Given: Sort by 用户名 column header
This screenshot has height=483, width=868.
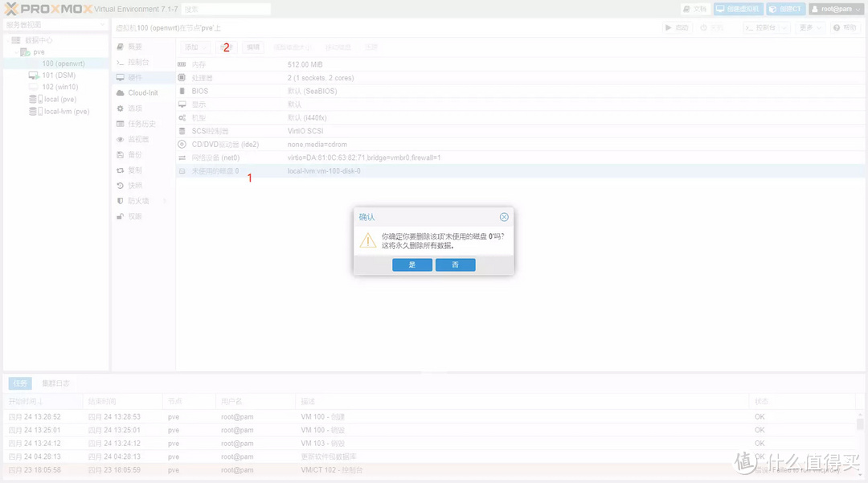Looking at the screenshot, I should (256, 401).
